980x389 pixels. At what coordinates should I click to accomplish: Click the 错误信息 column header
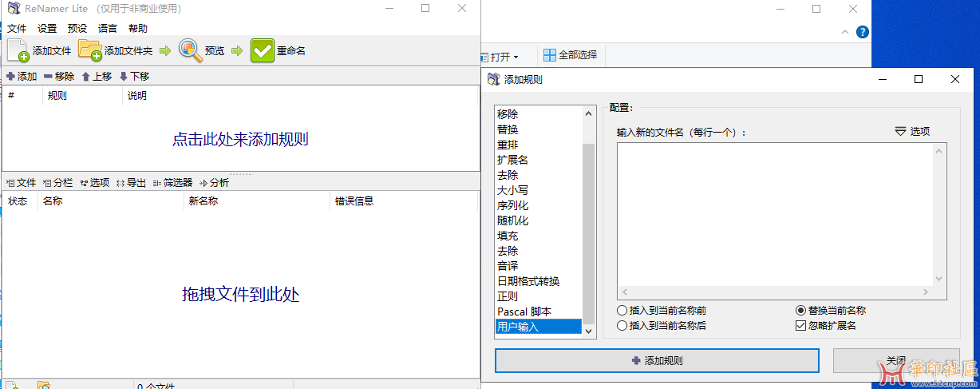[x=404, y=201]
